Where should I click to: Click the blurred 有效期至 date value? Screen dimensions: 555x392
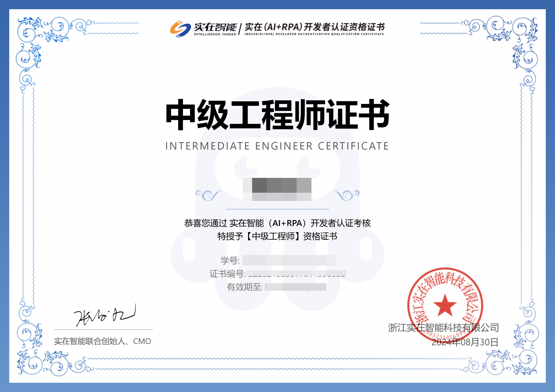(x=295, y=287)
